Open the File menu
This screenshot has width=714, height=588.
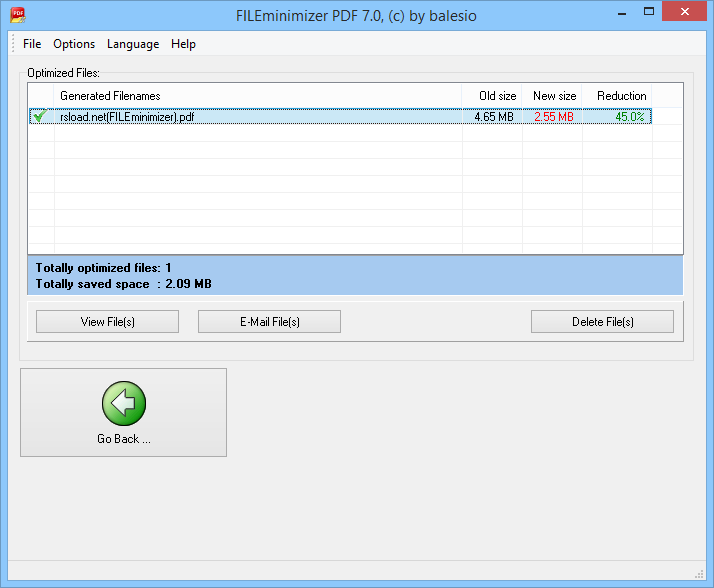pyautogui.click(x=32, y=44)
